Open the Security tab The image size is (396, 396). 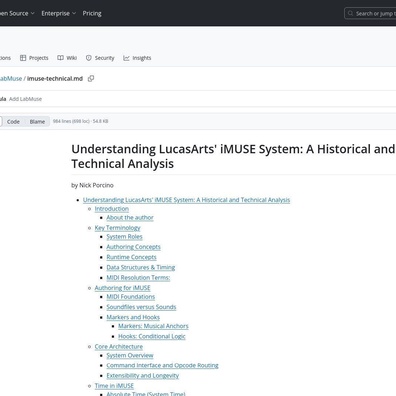(100, 58)
